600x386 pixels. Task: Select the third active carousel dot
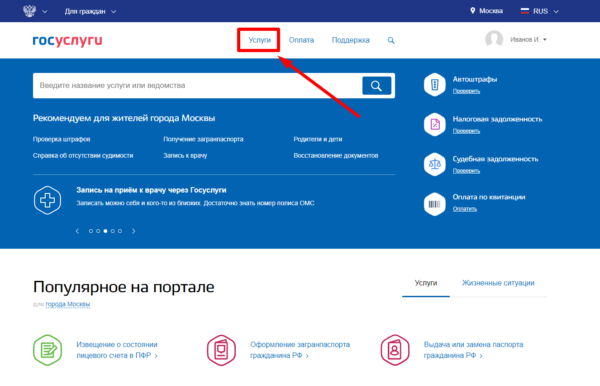pos(105,231)
